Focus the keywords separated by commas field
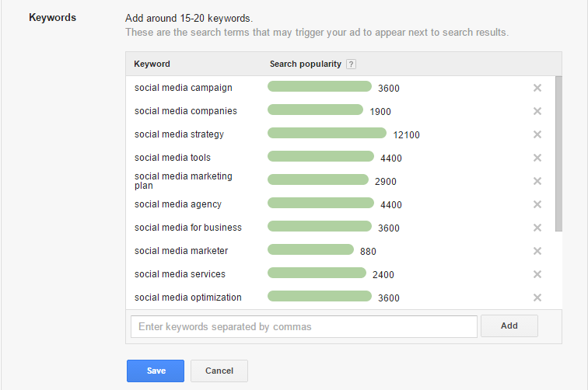The height and width of the screenshot is (390, 588). point(304,327)
